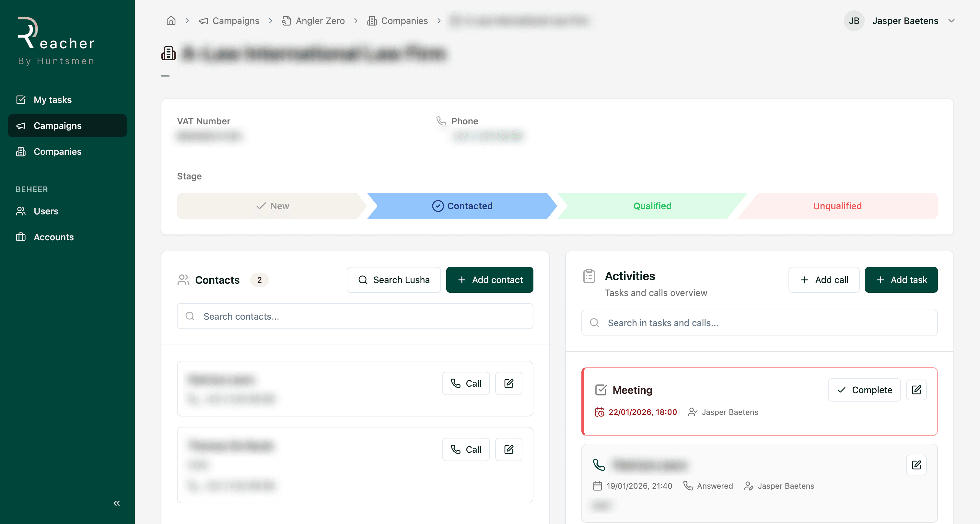
Task: Set stage to Contacted
Action: 462,206
